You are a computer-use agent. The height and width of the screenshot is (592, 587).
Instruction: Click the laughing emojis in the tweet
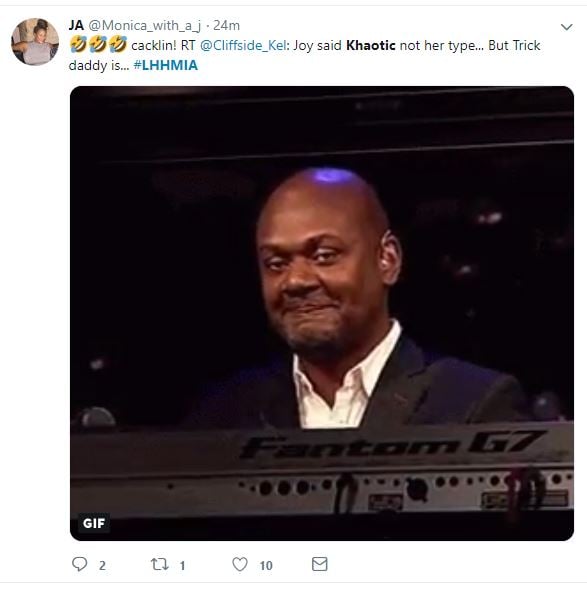[99, 44]
